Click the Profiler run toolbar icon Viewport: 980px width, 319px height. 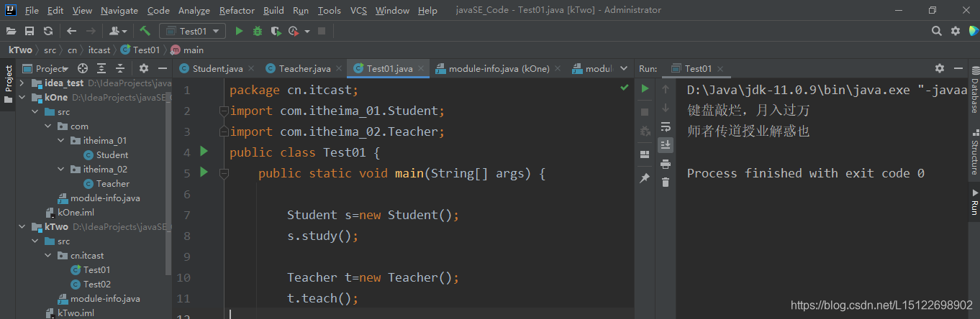coord(294,31)
